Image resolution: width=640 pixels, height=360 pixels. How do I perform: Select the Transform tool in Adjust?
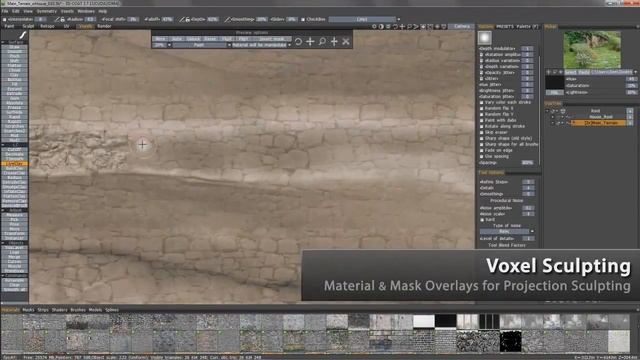coord(14,233)
